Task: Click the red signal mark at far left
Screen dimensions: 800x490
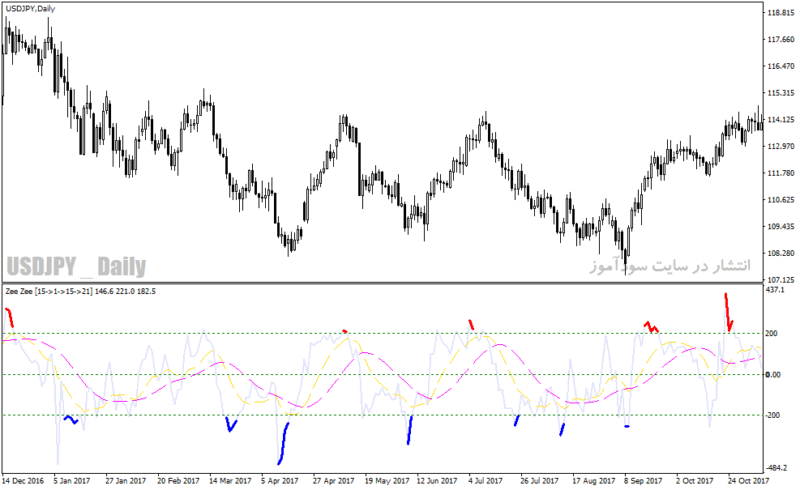Action: pos(9,317)
